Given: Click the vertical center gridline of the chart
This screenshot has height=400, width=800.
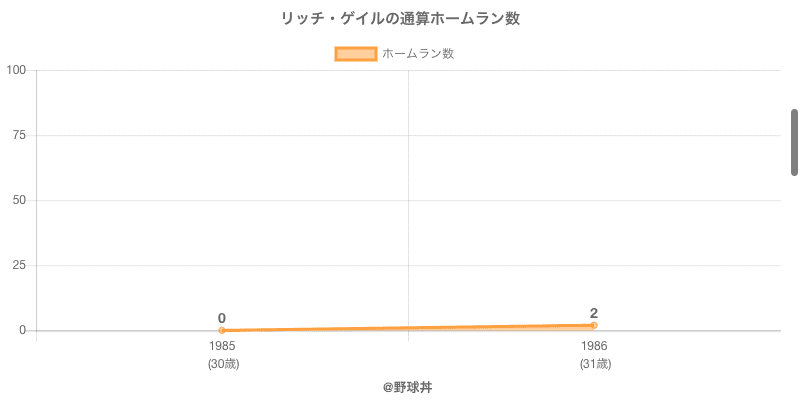Looking at the screenshot, I should [x=408, y=200].
